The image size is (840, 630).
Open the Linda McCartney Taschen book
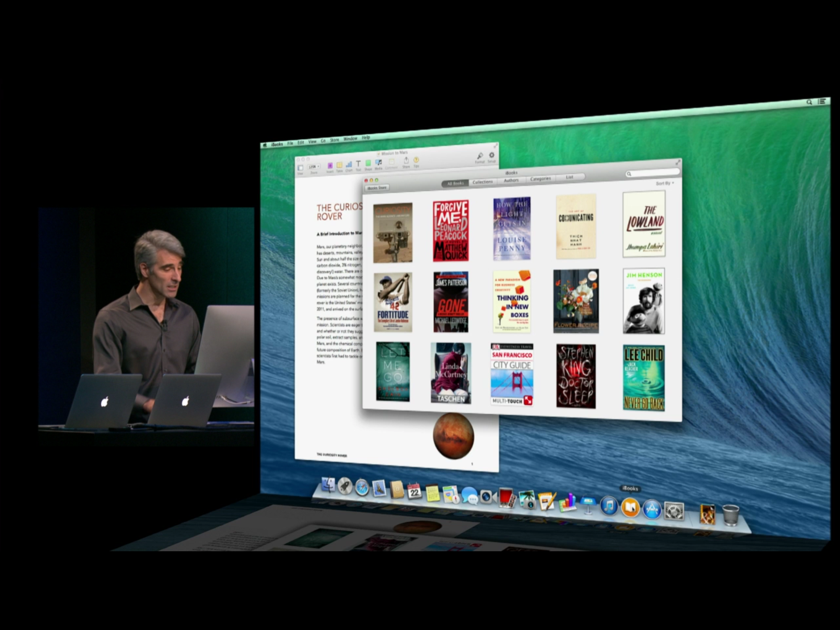tap(450, 373)
